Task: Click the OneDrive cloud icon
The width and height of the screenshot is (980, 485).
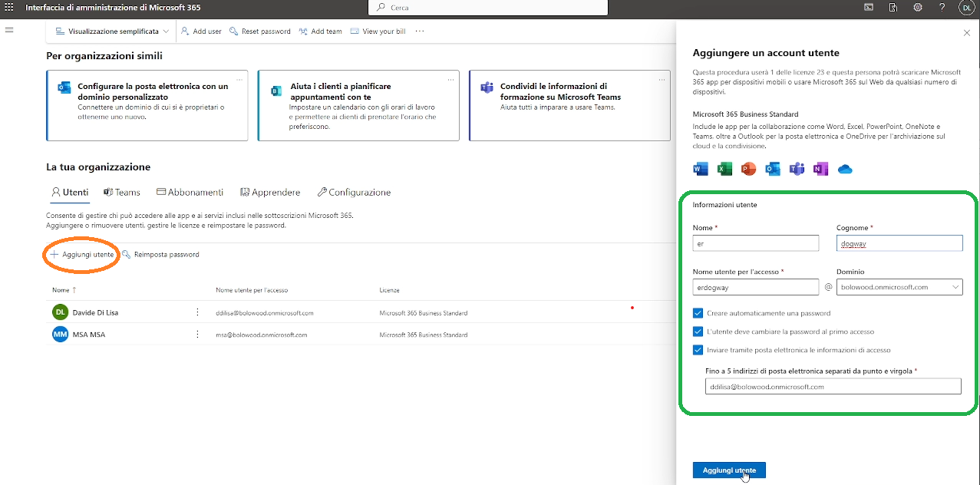Action: click(x=845, y=169)
